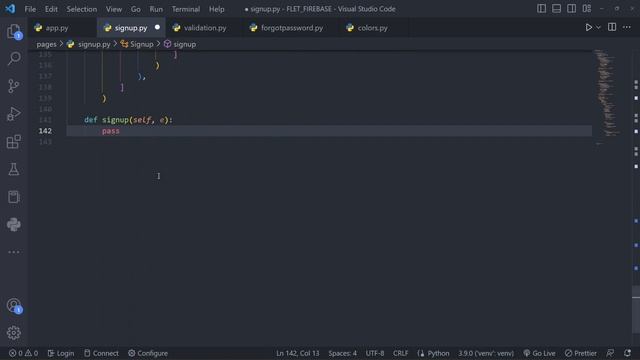Expand the Signup class breadcrumb
The height and width of the screenshot is (360, 640).
(x=137, y=44)
